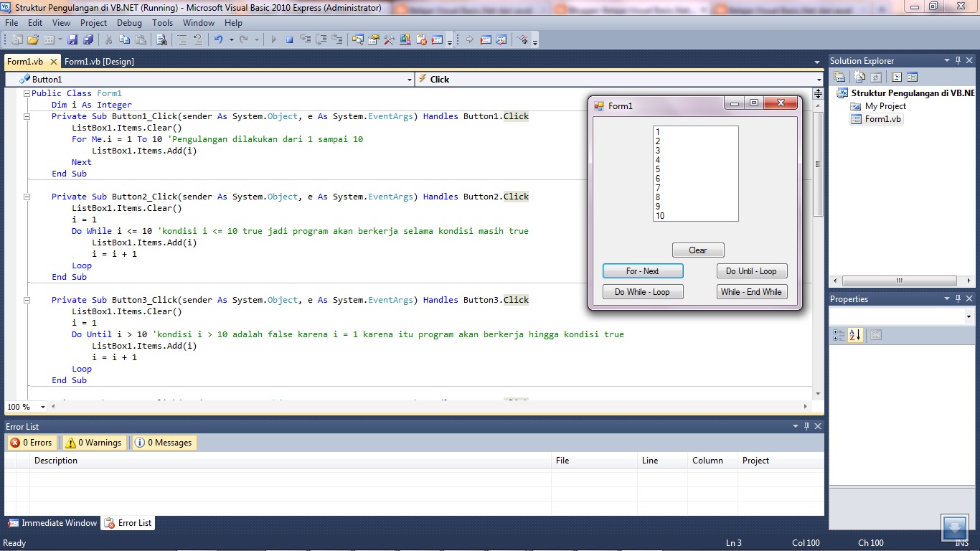Collapse the Public Class Form1 region
The height and width of the screenshot is (551, 980).
pos(27,93)
